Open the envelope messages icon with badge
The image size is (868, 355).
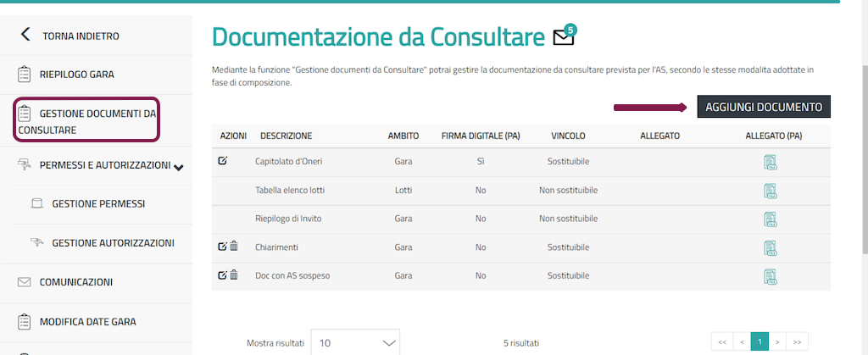[563, 36]
